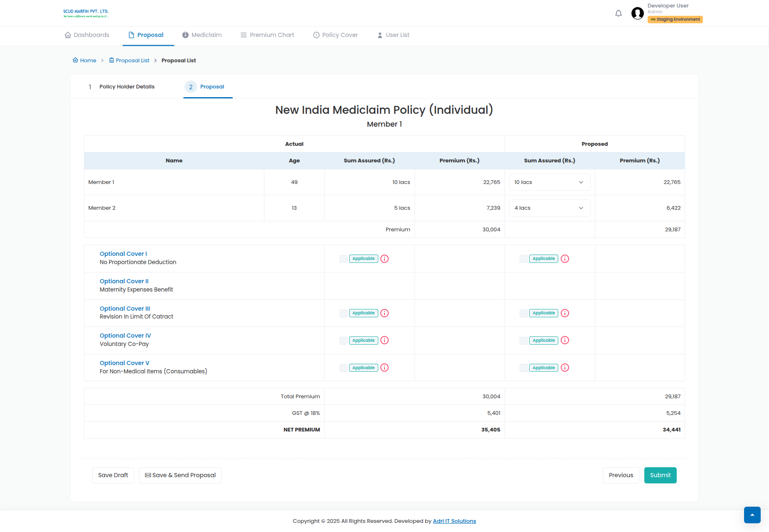
Task: Open the Developer User avatar menu
Action: (637, 13)
